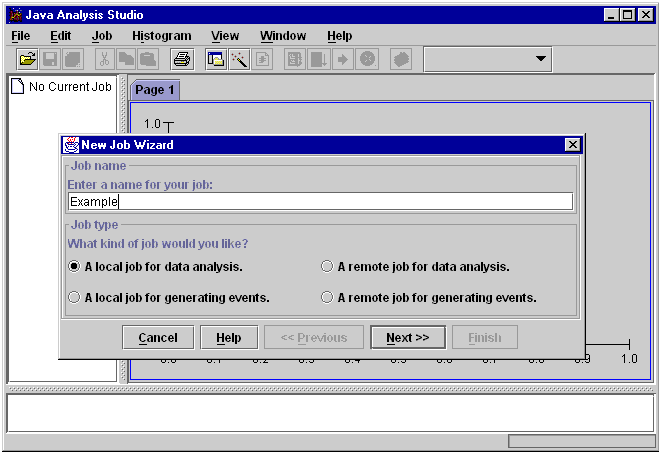659x456 pixels.
Task: Click the New Job Wizard title icon
Action: [71, 145]
